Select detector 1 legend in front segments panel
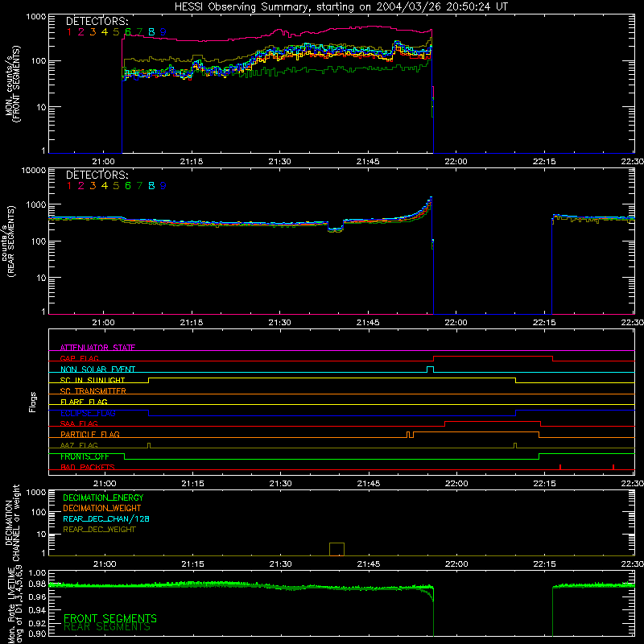The image size is (644, 644). point(69,32)
